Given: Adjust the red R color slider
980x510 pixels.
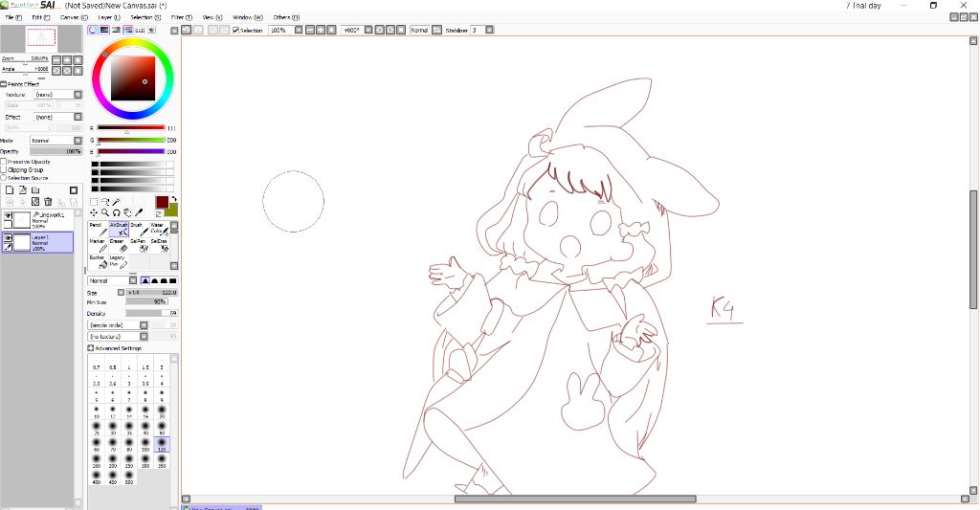Looking at the screenshot, I should tap(130, 128).
